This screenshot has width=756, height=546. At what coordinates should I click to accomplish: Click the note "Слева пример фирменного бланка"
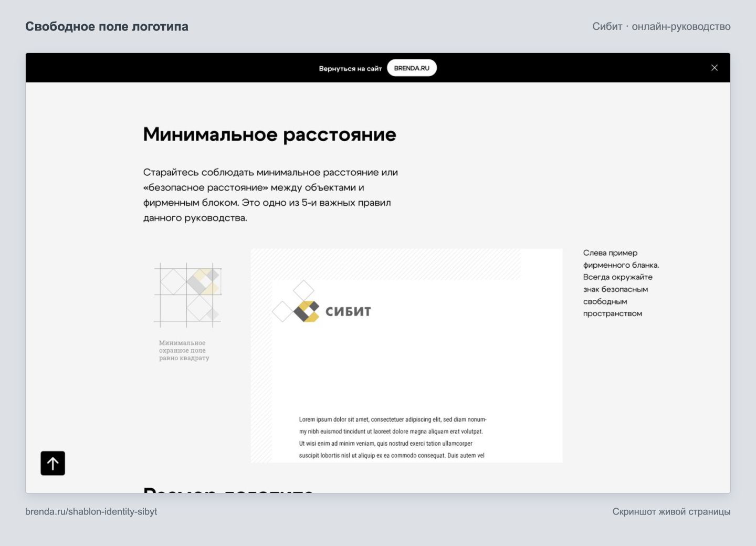621,283
